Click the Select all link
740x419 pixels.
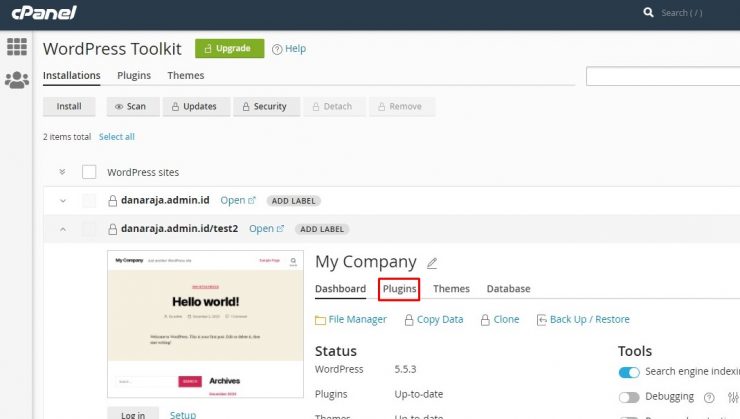(117, 137)
